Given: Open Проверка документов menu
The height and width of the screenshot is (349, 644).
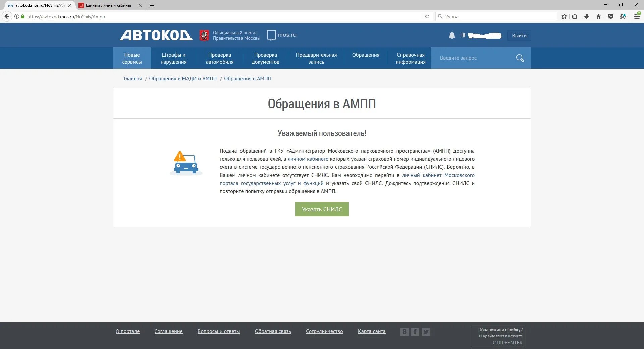Looking at the screenshot, I should pyautogui.click(x=266, y=58).
